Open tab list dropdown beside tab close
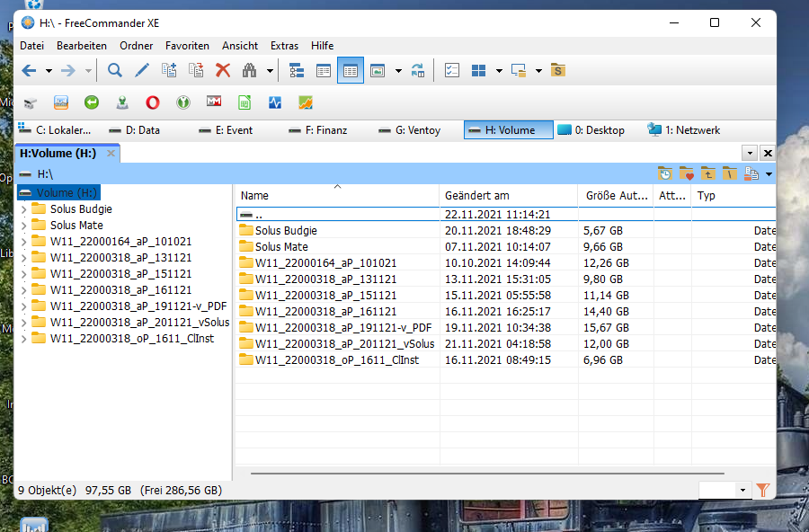Screen dimensions: 809x532 750,153
